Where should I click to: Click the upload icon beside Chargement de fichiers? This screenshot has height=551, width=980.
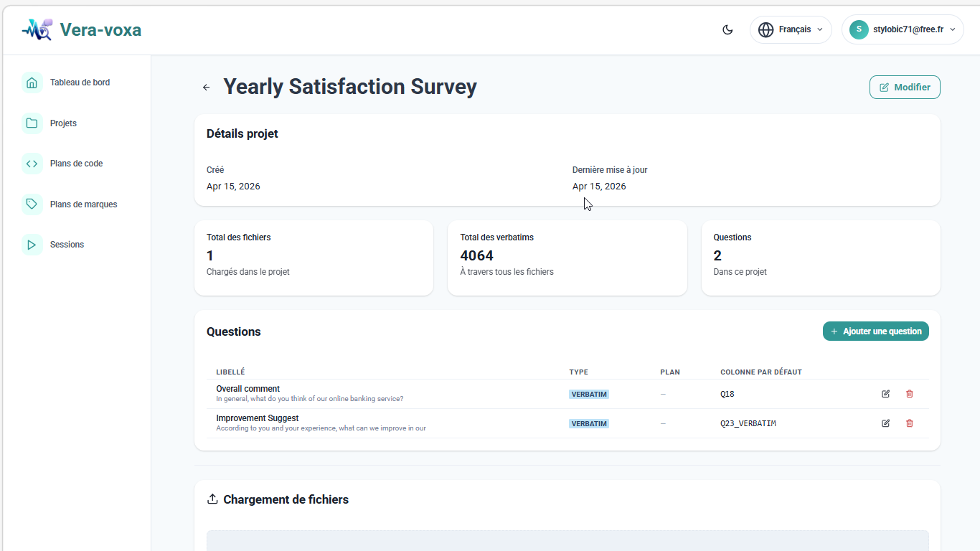coord(212,499)
